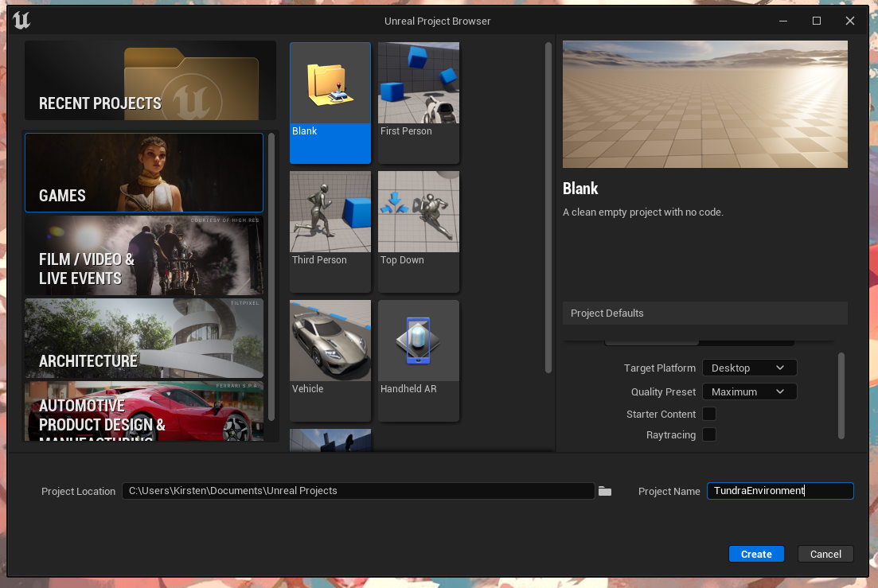Choose the First Person template

pyautogui.click(x=419, y=102)
